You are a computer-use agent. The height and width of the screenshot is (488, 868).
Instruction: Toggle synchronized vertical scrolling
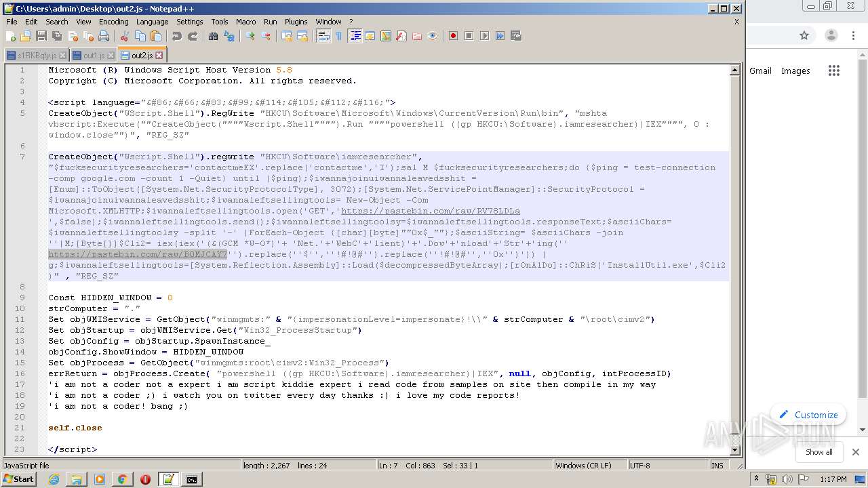pos(287,36)
